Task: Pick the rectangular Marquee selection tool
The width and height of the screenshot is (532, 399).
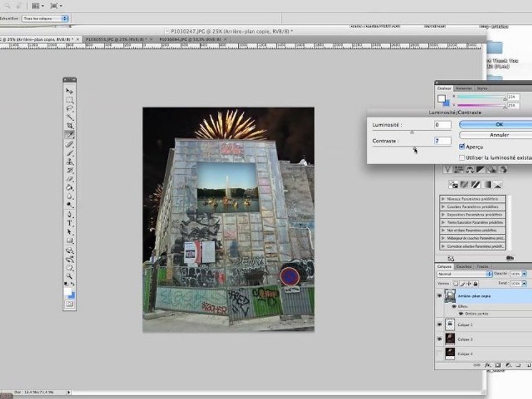Action: pyautogui.click(x=70, y=100)
